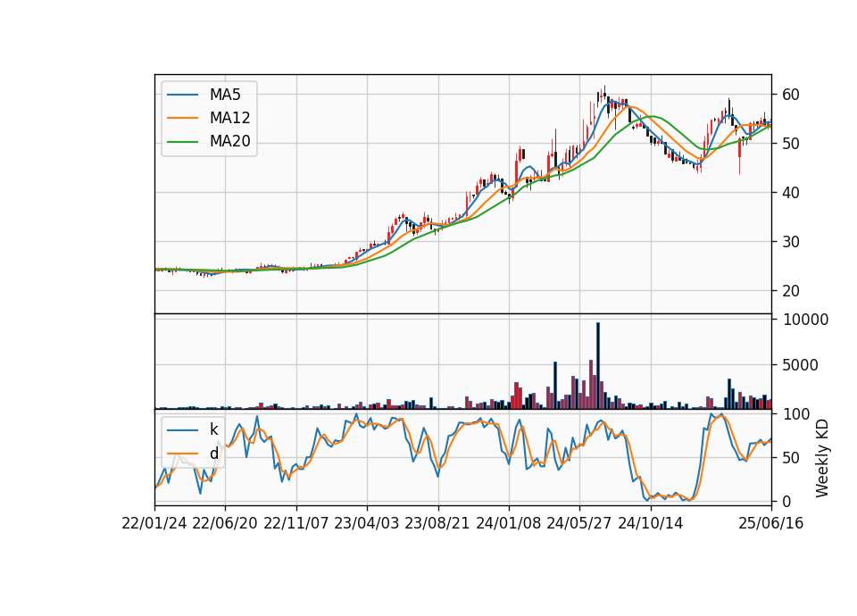Click the 22/11/07 date tick label
Screen dimensions: 857x616
click(x=296, y=524)
